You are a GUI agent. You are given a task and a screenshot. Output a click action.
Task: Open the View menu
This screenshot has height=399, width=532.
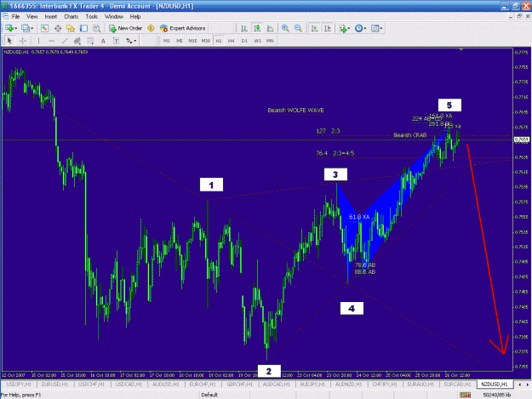tap(31, 17)
